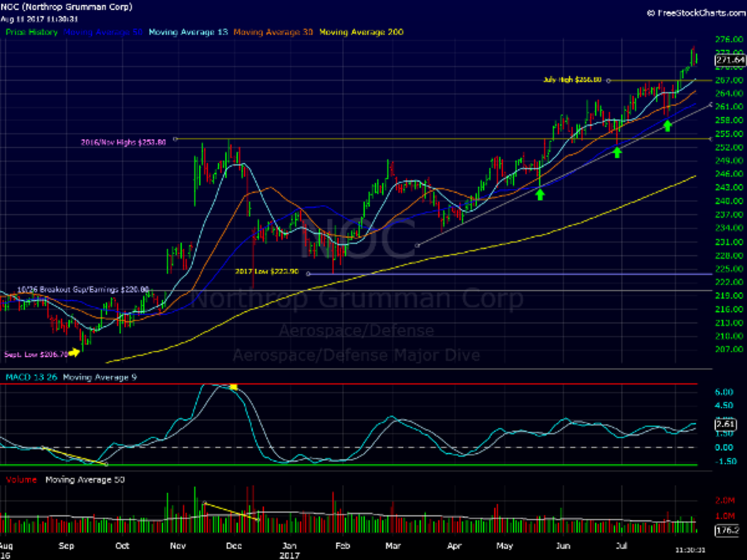Click the 264.00 price axis label

[730, 93]
